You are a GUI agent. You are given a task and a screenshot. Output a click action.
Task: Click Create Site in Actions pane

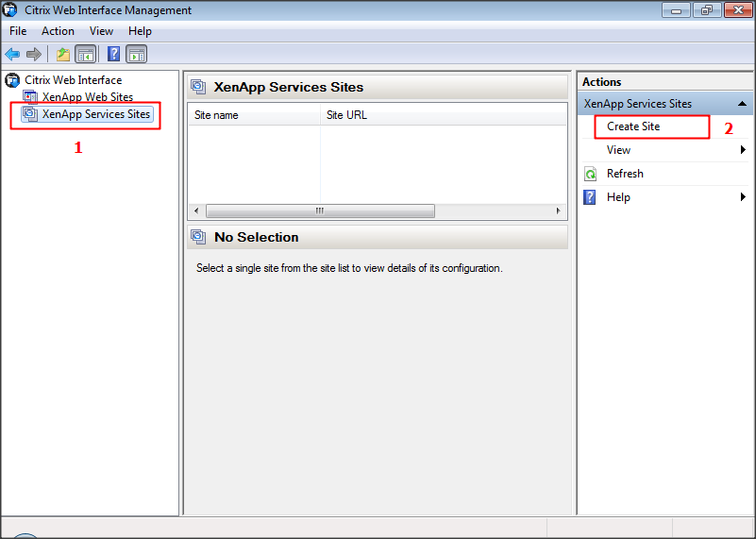(633, 126)
